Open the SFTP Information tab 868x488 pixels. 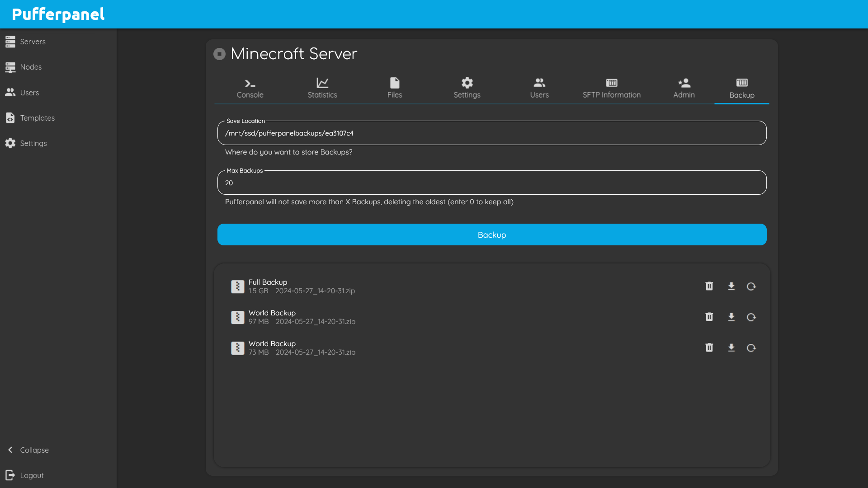coord(611,88)
